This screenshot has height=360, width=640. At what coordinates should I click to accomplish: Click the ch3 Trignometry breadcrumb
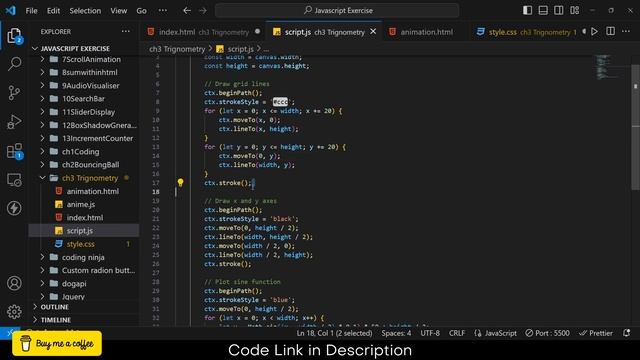point(177,49)
